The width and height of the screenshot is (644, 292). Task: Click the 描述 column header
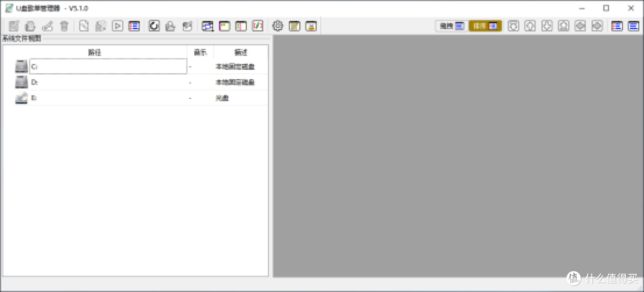click(x=241, y=52)
